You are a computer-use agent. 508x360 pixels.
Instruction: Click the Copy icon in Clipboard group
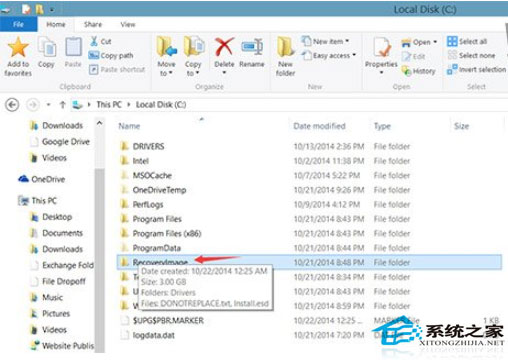47,48
